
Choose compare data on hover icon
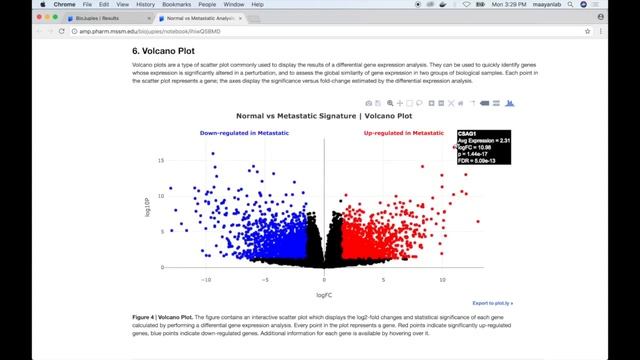[496, 103]
